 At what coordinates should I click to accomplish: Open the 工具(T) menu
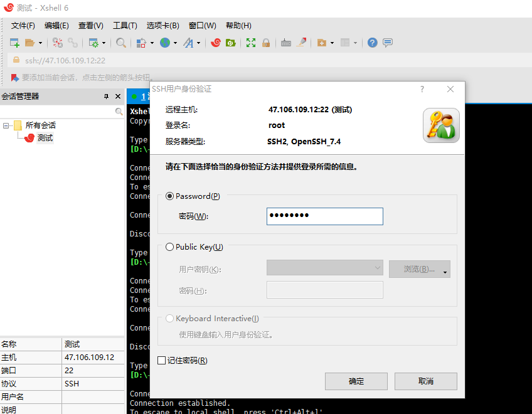tap(125, 26)
